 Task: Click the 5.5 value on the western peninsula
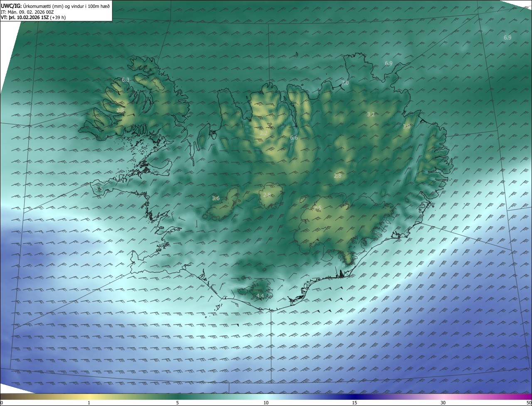pos(99,188)
